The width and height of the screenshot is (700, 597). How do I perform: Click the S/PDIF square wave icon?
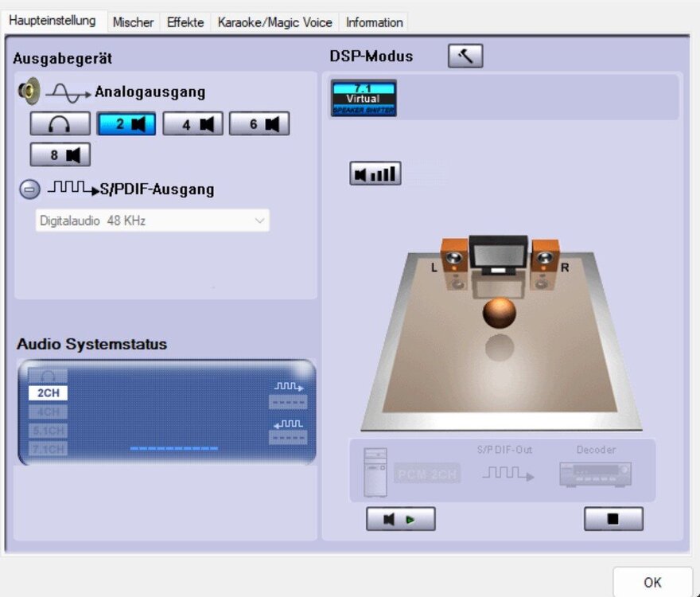point(74,188)
